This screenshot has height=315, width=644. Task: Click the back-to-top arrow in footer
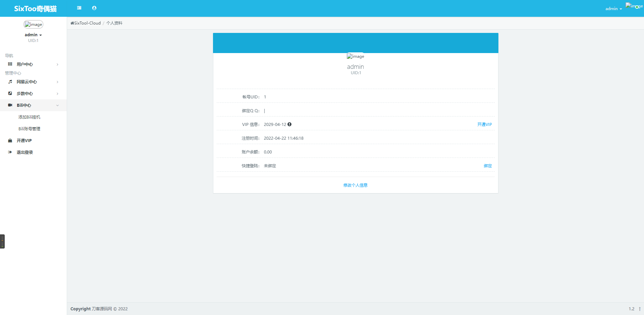(x=640, y=309)
